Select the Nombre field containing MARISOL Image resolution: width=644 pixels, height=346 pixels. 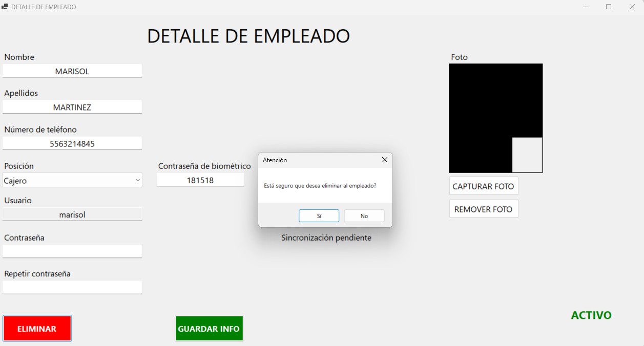(x=72, y=71)
